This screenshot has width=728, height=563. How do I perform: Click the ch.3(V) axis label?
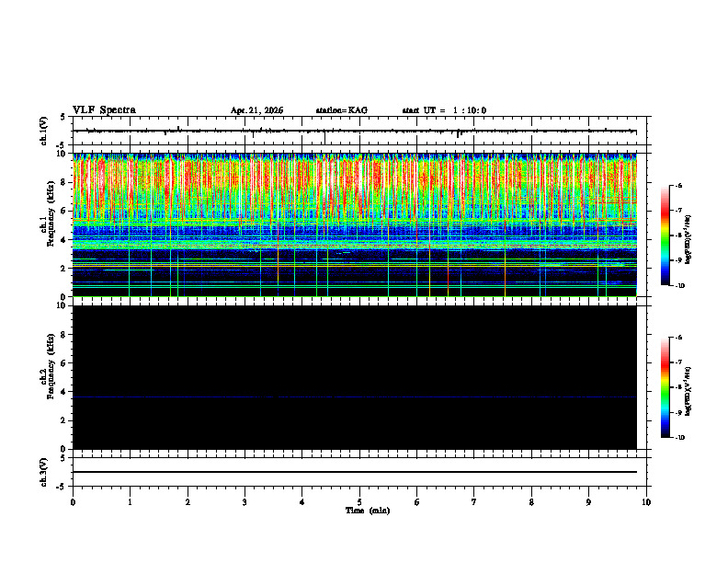pyautogui.click(x=43, y=472)
